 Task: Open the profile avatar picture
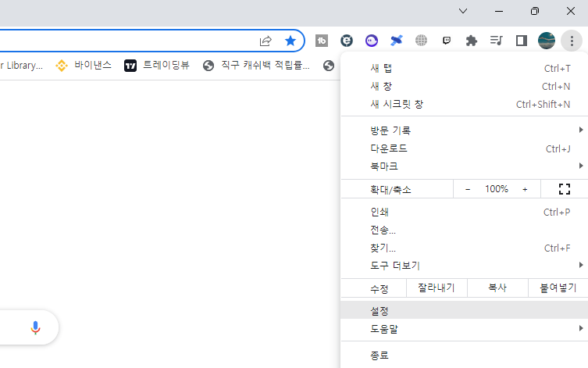click(x=547, y=41)
